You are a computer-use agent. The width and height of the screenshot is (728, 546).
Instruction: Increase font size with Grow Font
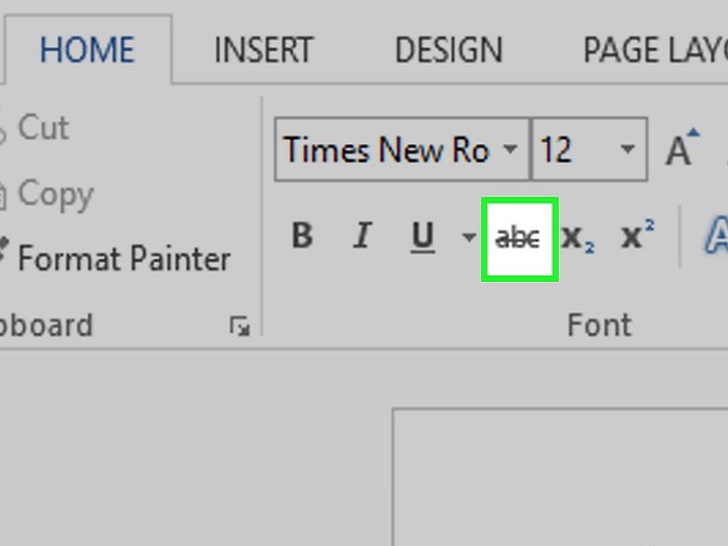[680, 150]
